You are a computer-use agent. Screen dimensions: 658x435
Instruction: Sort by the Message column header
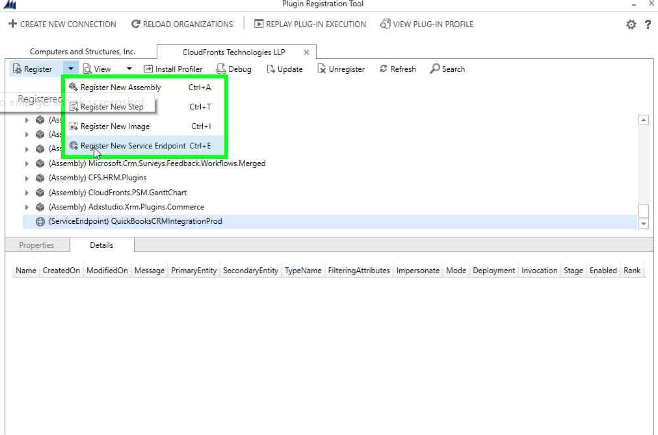coord(149,271)
